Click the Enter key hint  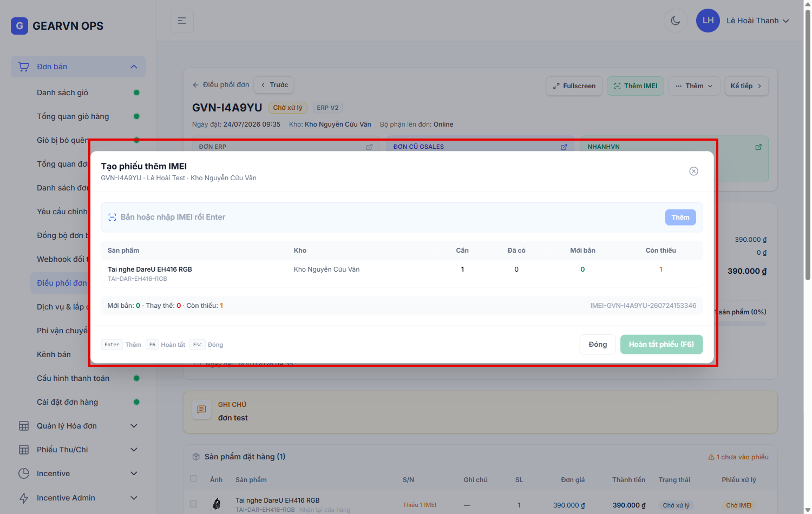112,345
